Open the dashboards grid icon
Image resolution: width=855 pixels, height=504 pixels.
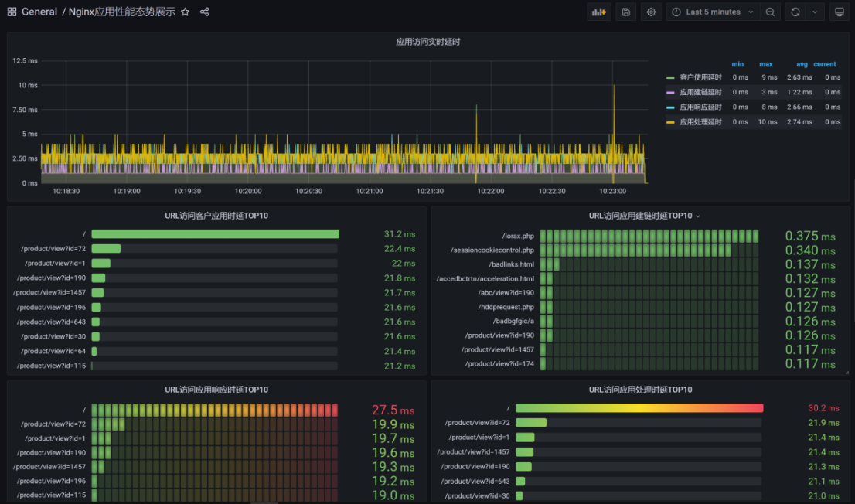tap(12, 12)
